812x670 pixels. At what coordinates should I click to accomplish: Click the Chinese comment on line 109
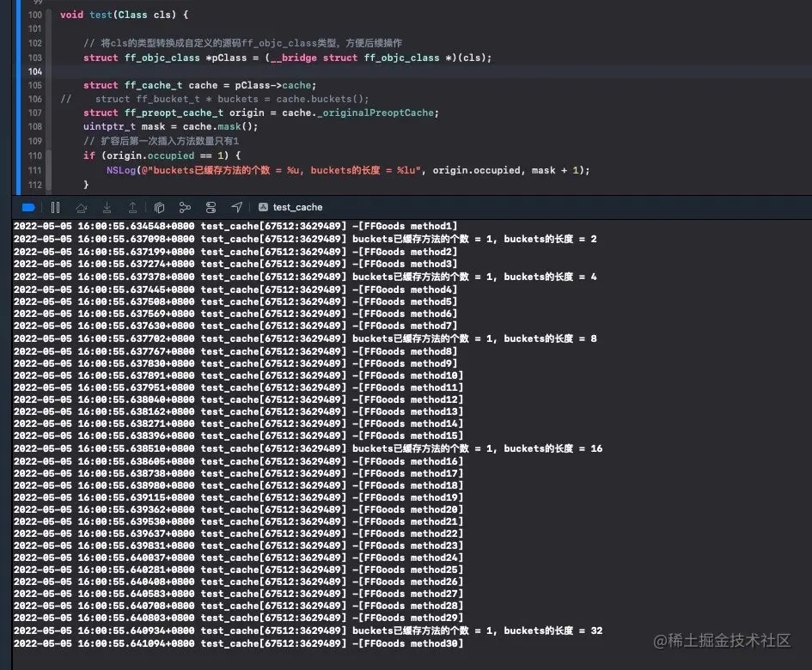(161, 142)
